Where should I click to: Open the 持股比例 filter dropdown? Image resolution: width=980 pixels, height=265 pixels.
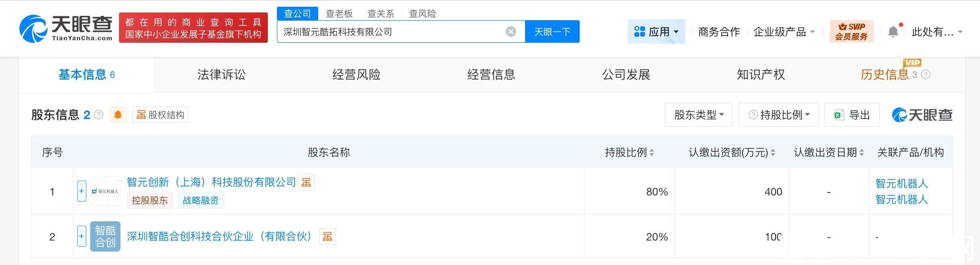pyautogui.click(x=778, y=115)
